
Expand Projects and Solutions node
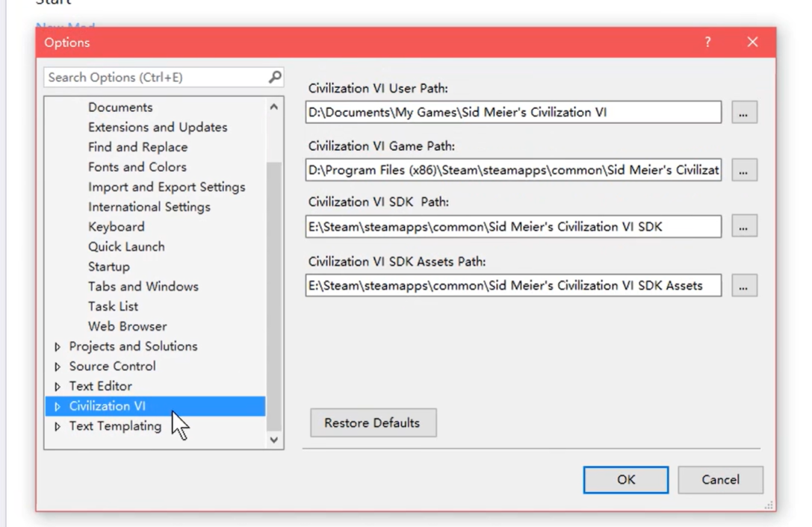[x=58, y=347]
